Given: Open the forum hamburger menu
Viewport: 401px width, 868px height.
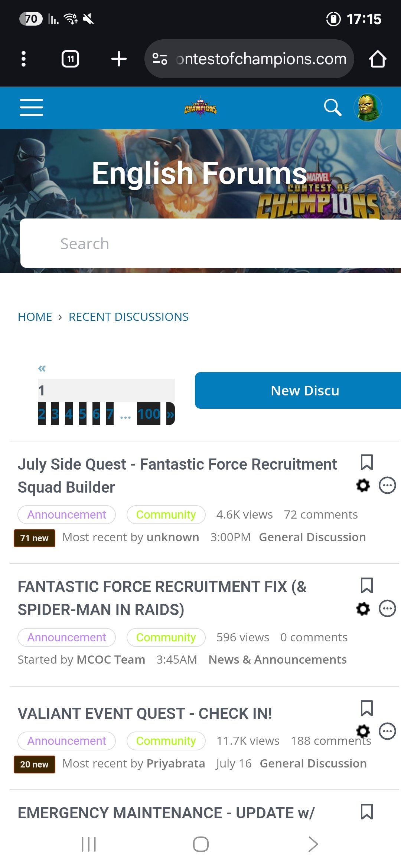Looking at the screenshot, I should (x=32, y=108).
